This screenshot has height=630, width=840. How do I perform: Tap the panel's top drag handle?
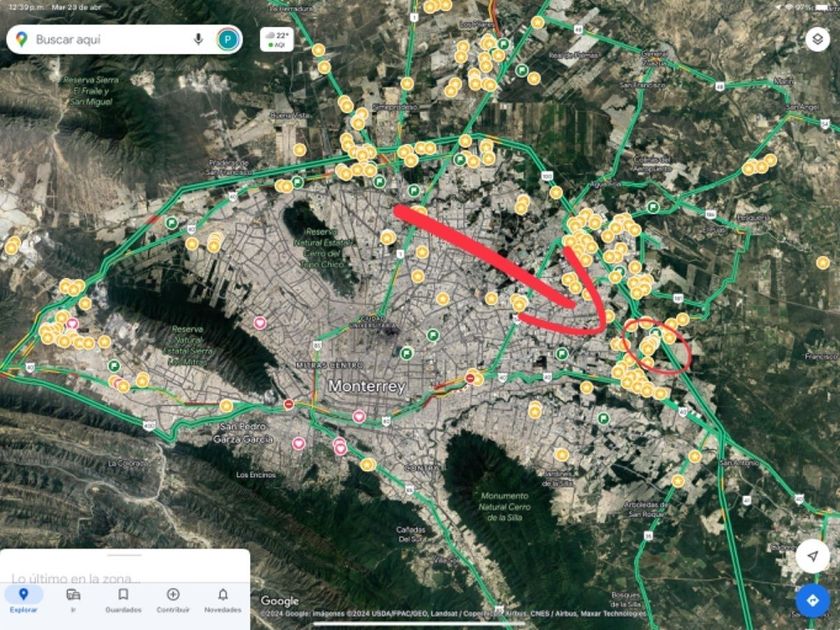pyautogui.click(x=124, y=555)
